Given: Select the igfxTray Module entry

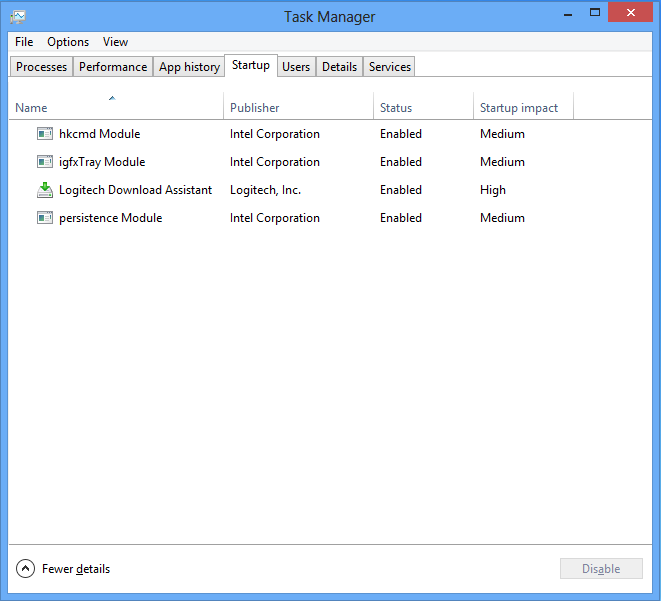Looking at the screenshot, I should 102,162.
